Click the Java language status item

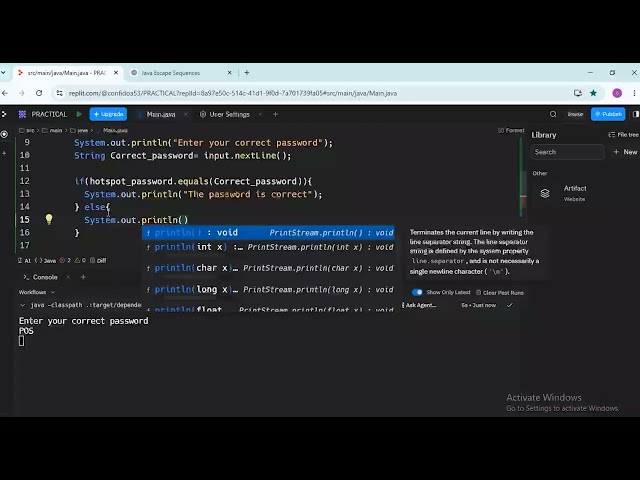tap(45, 260)
